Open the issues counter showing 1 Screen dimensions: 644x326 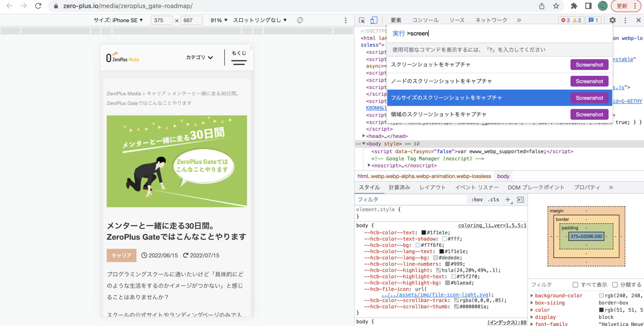click(593, 20)
